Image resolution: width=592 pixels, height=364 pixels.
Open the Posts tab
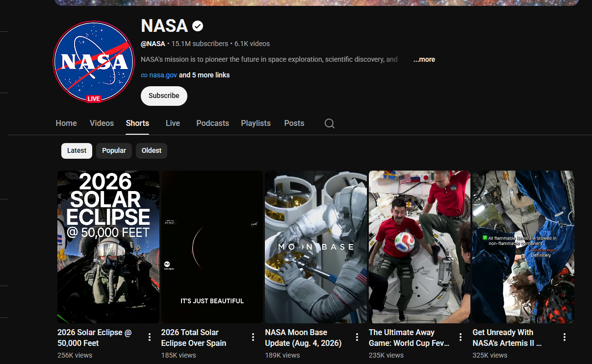click(x=294, y=123)
